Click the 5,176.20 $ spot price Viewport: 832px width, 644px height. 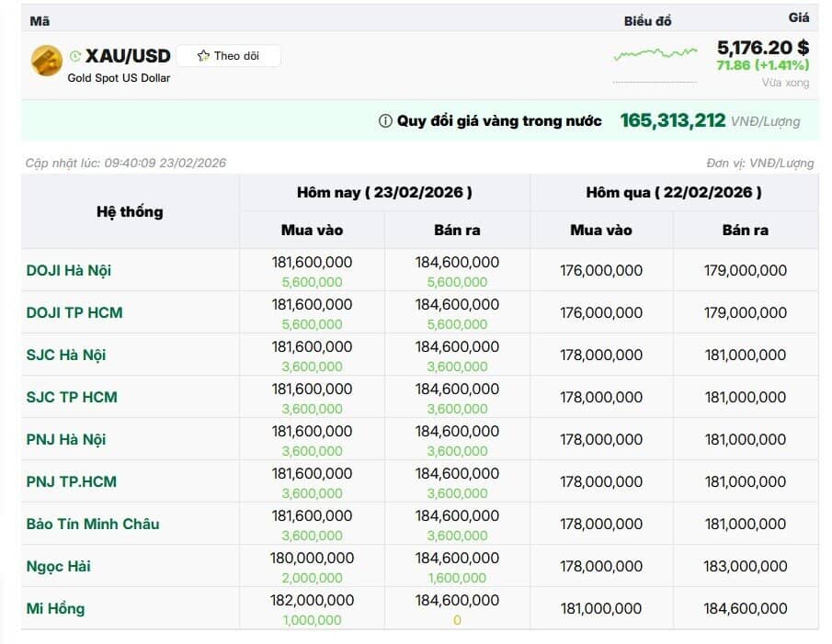pos(763,48)
